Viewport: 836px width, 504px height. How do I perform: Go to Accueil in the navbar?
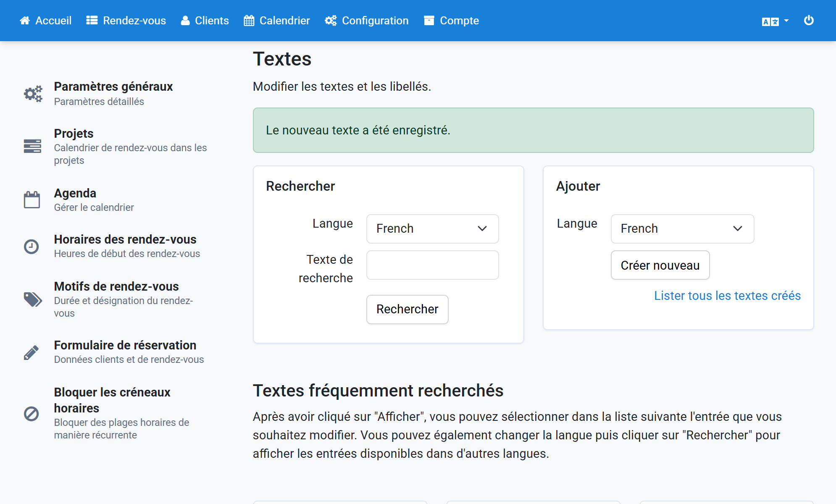(x=46, y=21)
